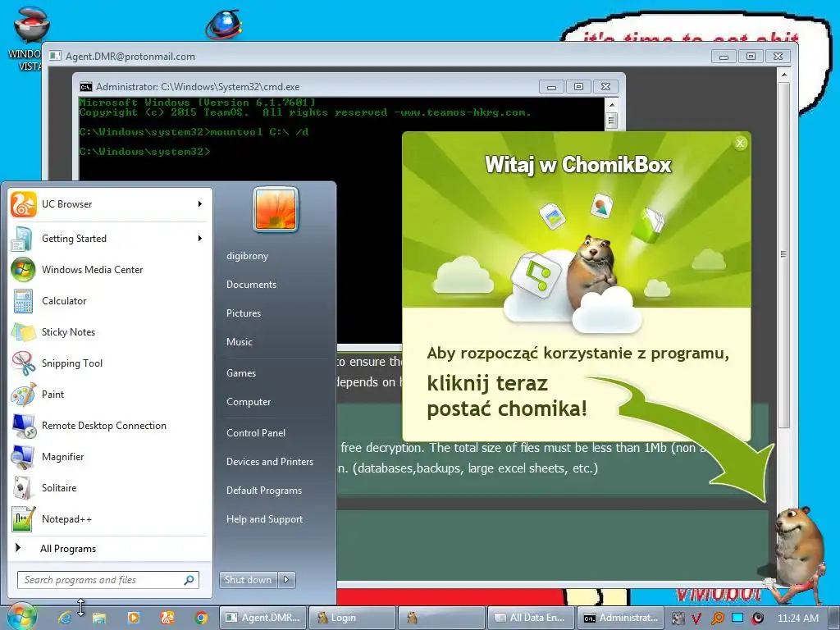This screenshot has height=630, width=840.
Task: Switch to Administrator cmd taskbar button
Action: pos(620,618)
